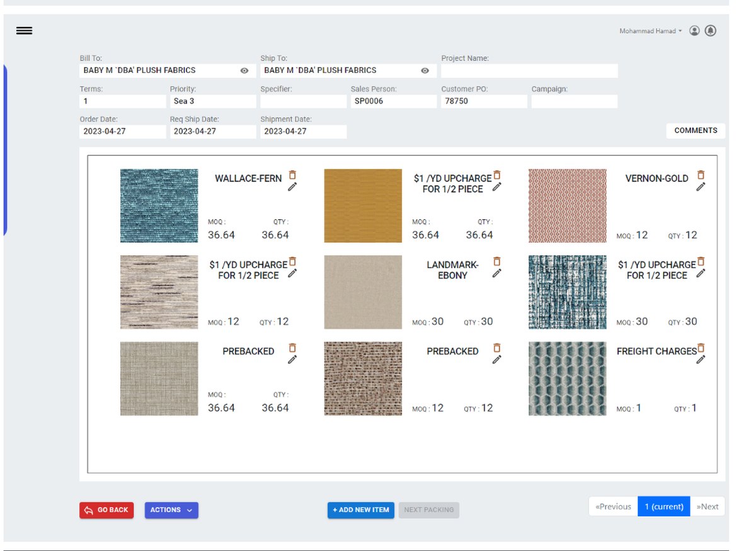The image size is (756, 551).
Task: Click the LANDMARK-EBONY item name
Action: [452, 270]
